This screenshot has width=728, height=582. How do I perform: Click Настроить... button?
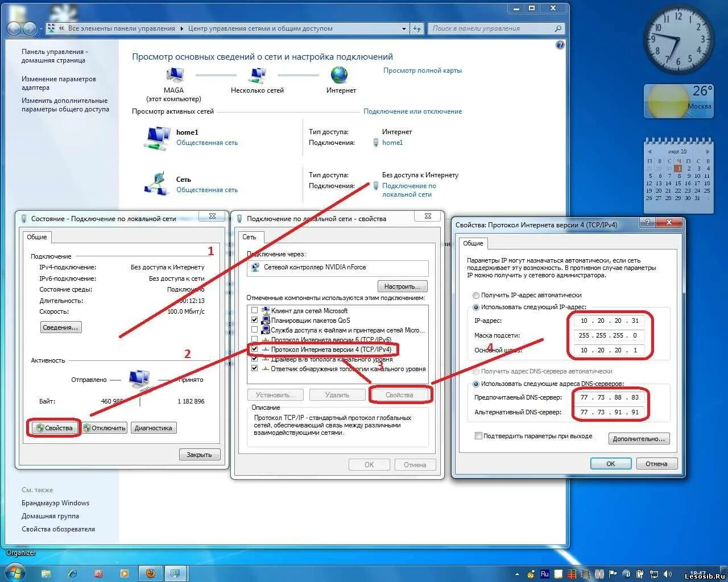[402, 286]
